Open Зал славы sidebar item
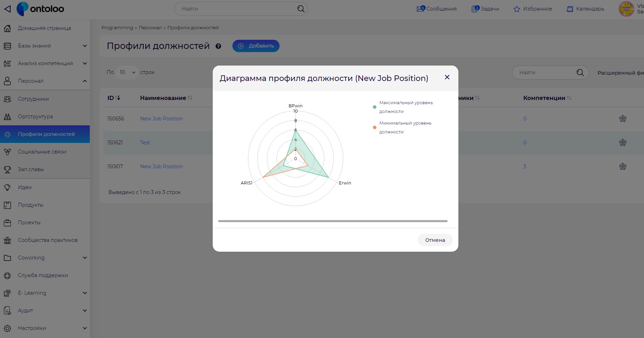This screenshot has width=644, height=338. coord(45,169)
